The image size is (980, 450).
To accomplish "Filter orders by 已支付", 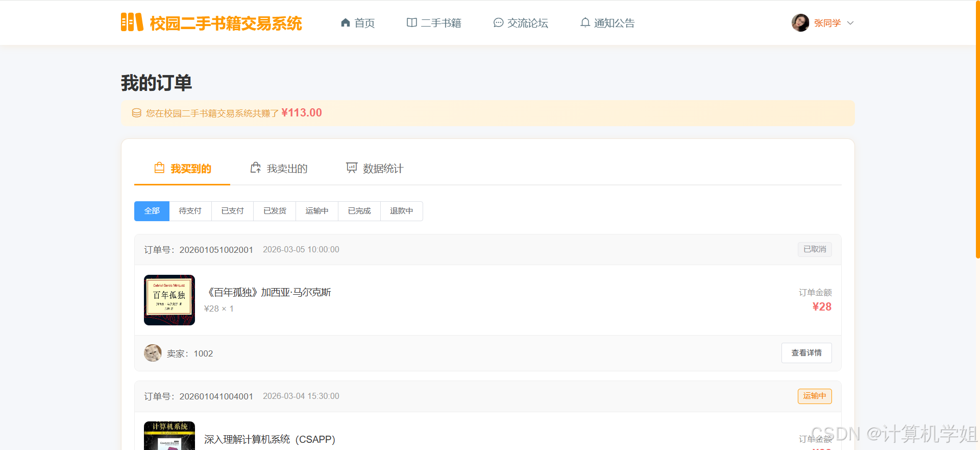I will [232, 211].
